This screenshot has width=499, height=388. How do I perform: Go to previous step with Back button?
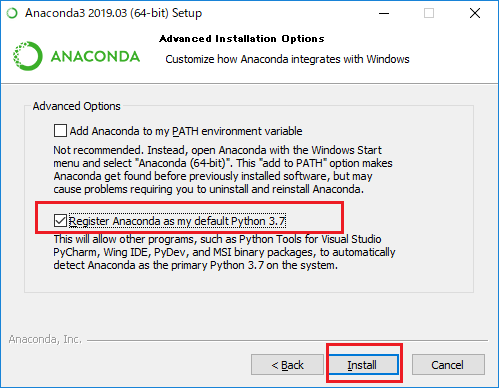(x=287, y=365)
